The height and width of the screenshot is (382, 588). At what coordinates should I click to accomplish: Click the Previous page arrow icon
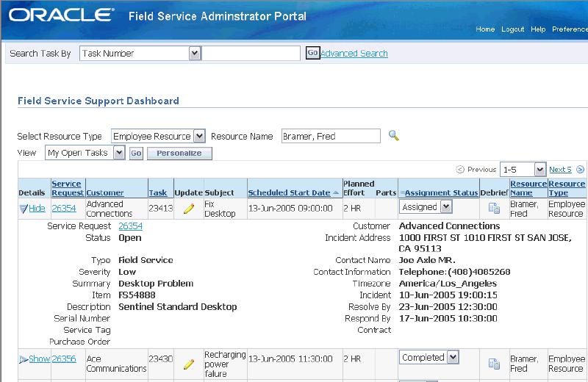(x=461, y=169)
